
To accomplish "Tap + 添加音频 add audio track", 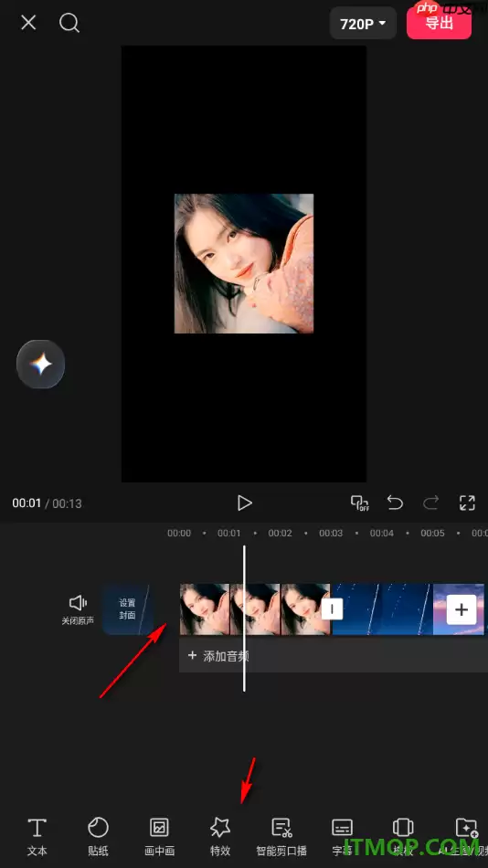I will click(334, 655).
